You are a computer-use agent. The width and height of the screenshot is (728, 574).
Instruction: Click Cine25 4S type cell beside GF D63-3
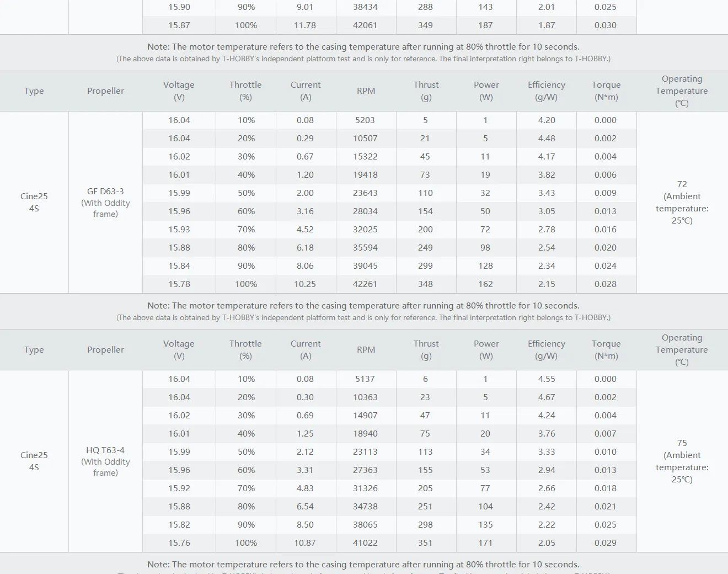coord(34,202)
